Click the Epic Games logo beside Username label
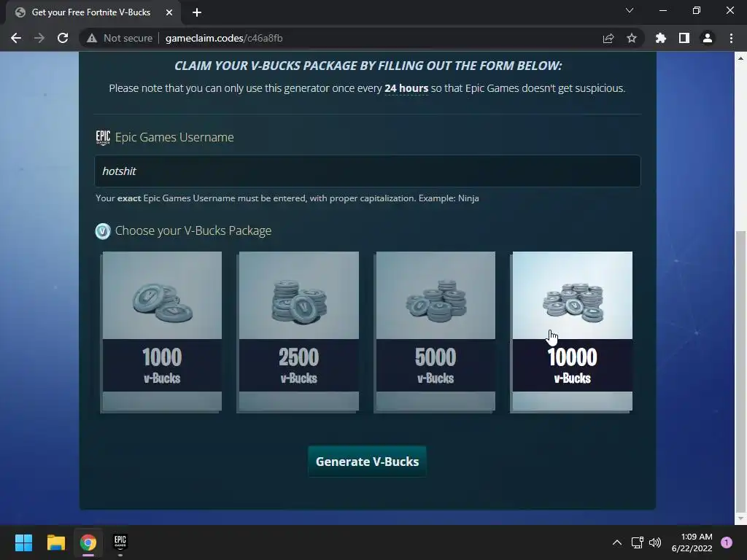The height and width of the screenshot is (560, 747). 103,137
